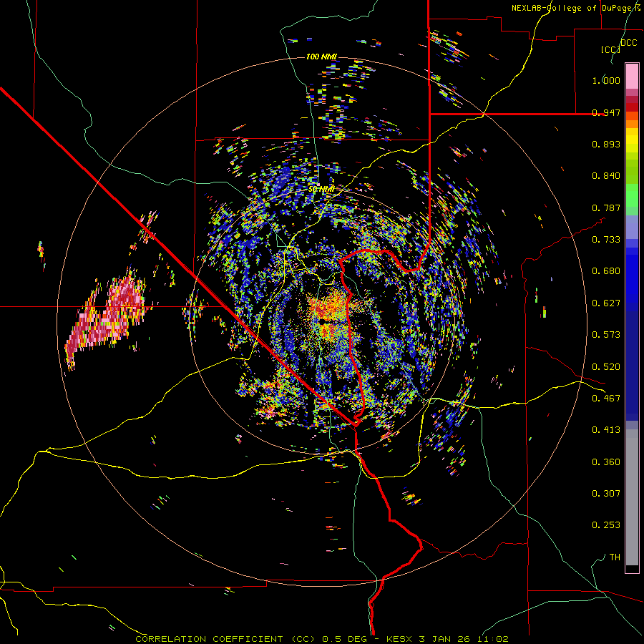The height and width of the screenshot is (644, 644).
Task: Click the 0.627 legend value
Action: point(606,303)
